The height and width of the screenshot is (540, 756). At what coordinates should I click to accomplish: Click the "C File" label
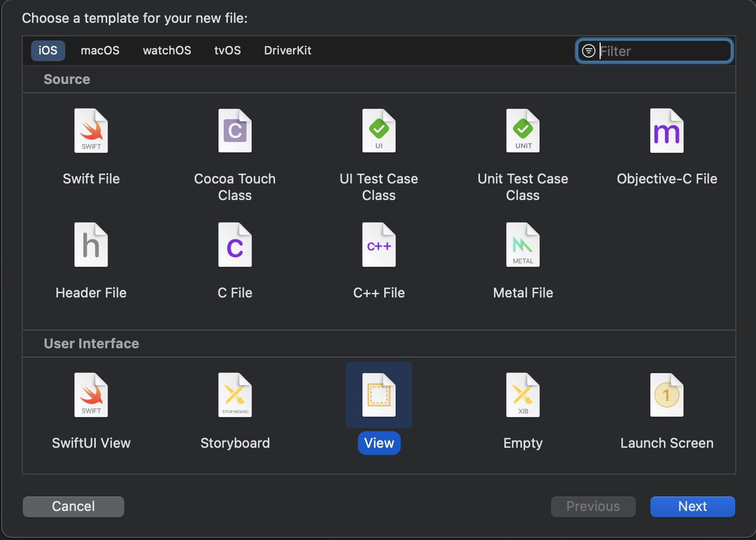(235, 293)
